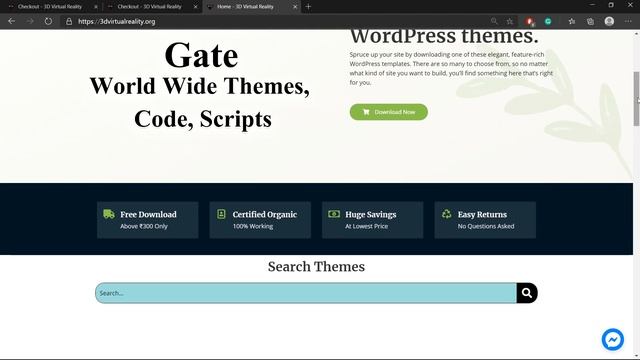The image size is (640, 360).
Task: Click the 'World Wide Themes,' heading text
Action: click(200, 87)
